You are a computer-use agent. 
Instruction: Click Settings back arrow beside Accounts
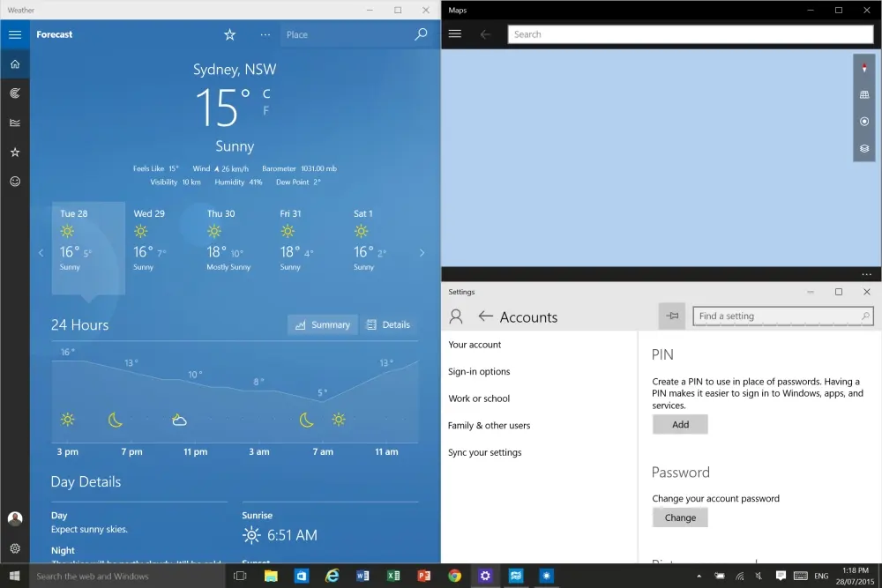pos(485,316)
